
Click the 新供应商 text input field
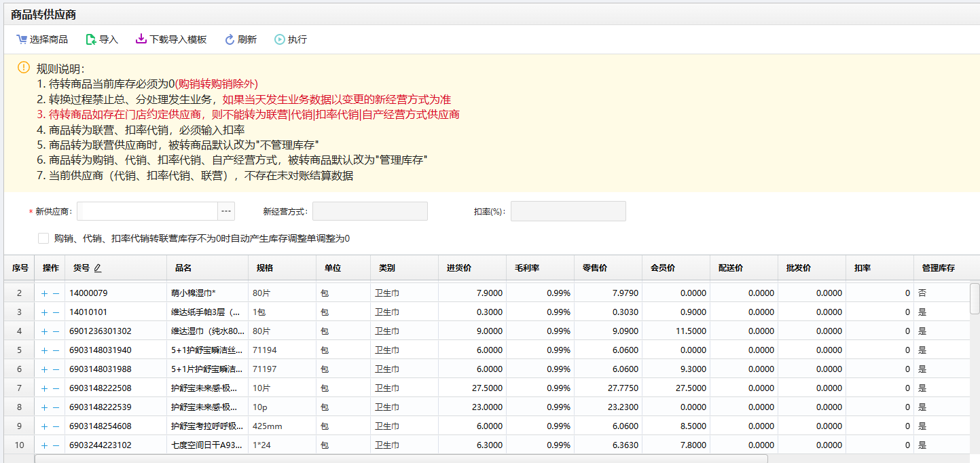click(x=147, y=211)
